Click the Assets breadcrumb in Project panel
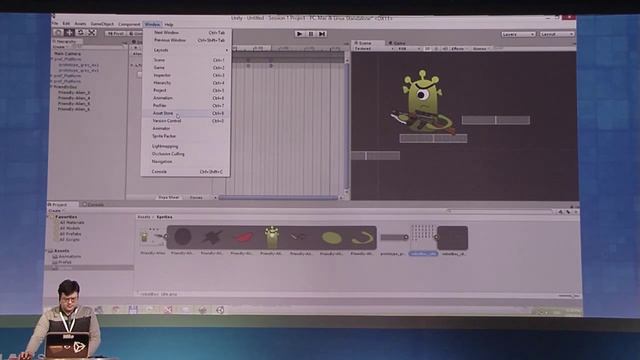The image size is (640, 360). point(144,217)
